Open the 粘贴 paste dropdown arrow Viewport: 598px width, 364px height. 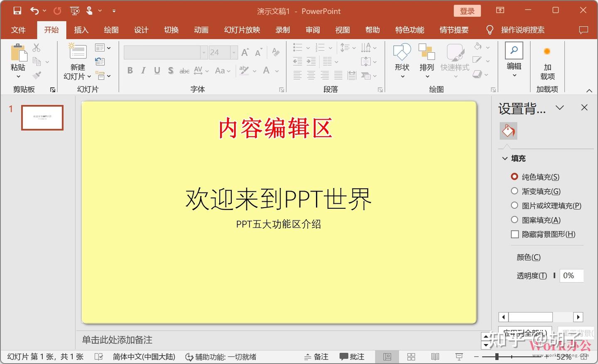[x=18, y=76]
